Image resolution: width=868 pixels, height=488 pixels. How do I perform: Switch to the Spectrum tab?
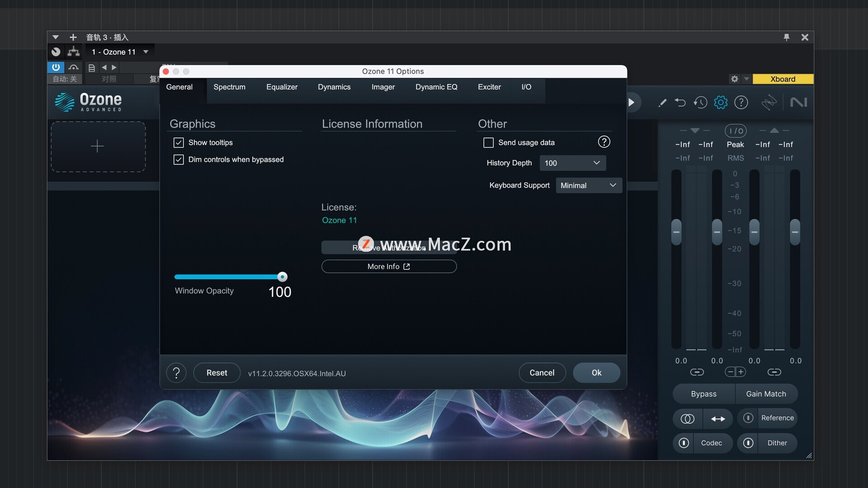point(229,87)
